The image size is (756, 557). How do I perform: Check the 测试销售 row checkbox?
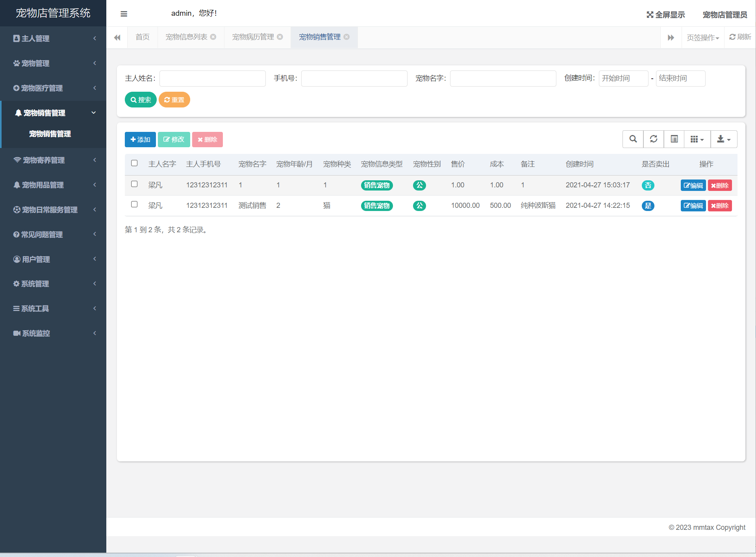point(134,204)
